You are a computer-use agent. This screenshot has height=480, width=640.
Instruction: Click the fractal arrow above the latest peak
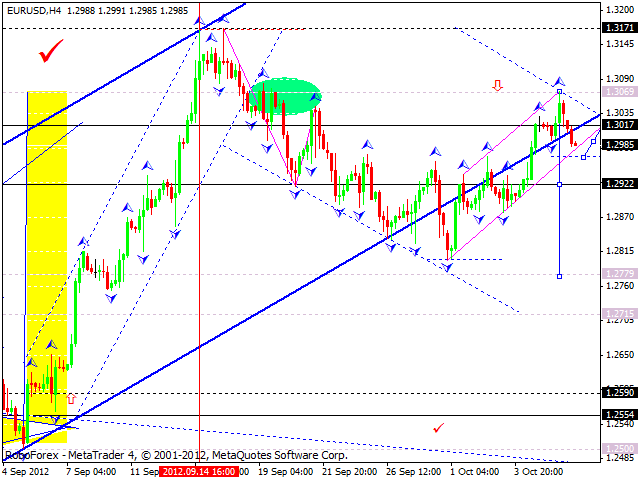point(559,80)
